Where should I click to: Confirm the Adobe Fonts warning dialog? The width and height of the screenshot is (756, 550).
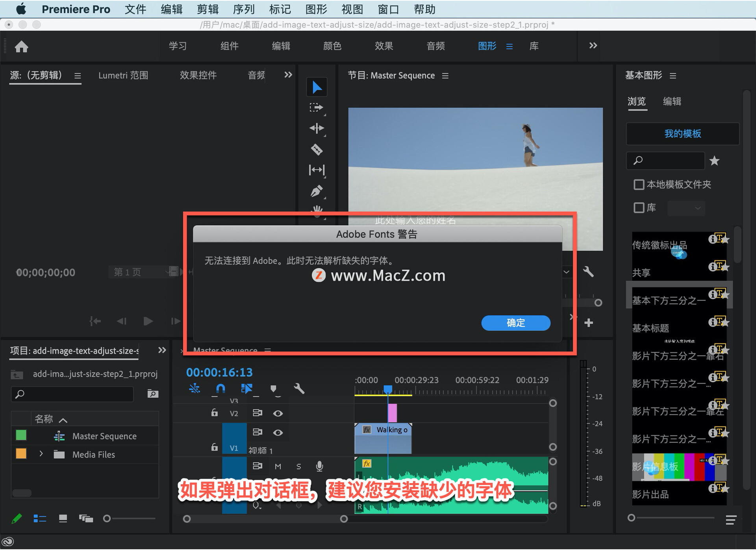[x=516, y=323]
